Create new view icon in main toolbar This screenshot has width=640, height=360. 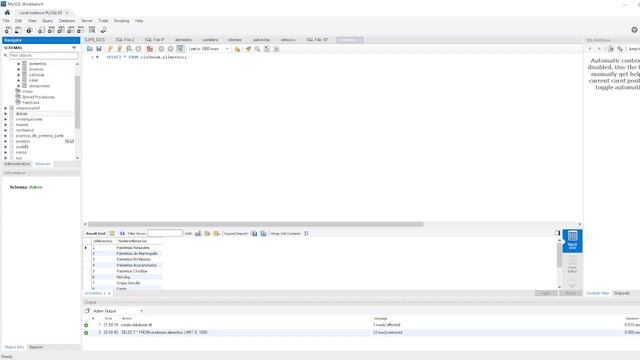click(61, 30)
